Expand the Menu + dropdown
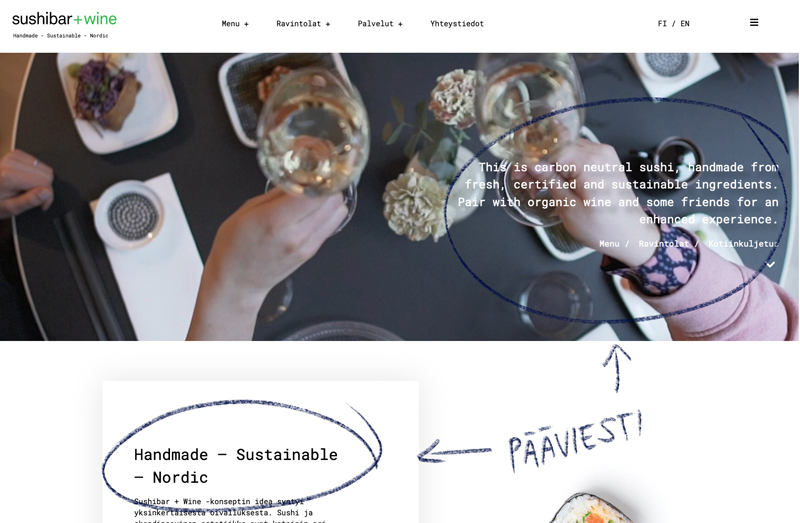This screenshot has width=800, height=523. [x=235, y=23]
